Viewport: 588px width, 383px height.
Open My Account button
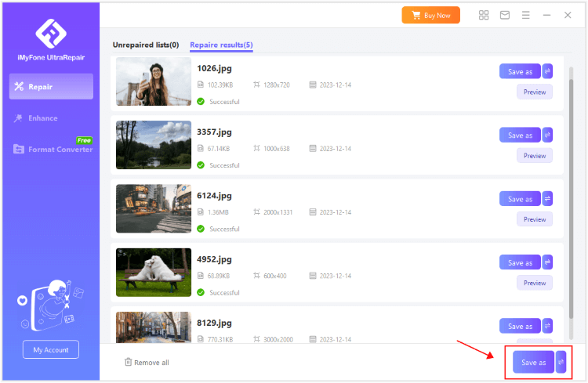point(51,349)
